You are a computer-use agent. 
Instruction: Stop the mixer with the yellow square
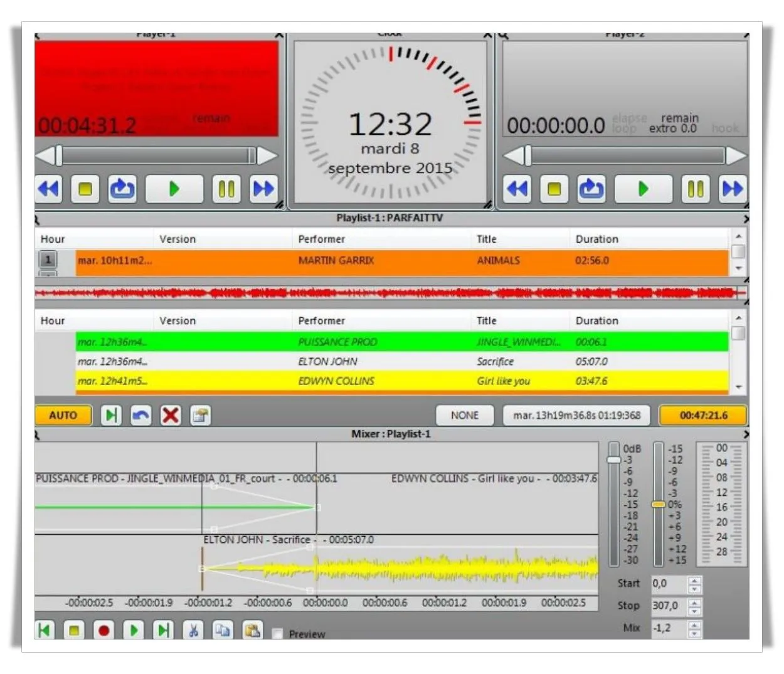point(74,630)
